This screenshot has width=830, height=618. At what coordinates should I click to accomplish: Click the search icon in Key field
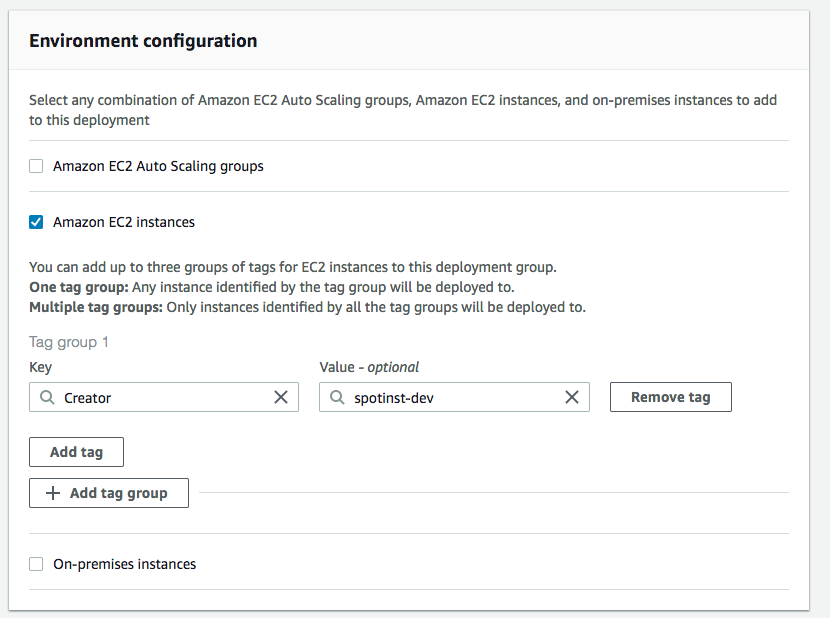pos(47,397)
